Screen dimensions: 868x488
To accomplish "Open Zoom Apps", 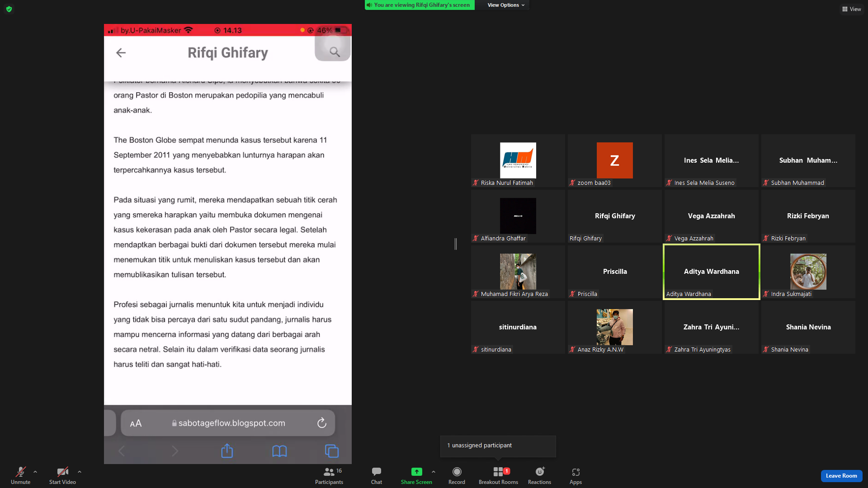I will 576,475.
